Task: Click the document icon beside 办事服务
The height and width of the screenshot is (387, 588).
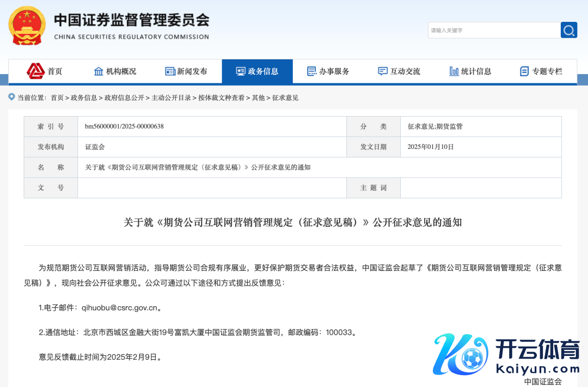Action: point(311,71)
